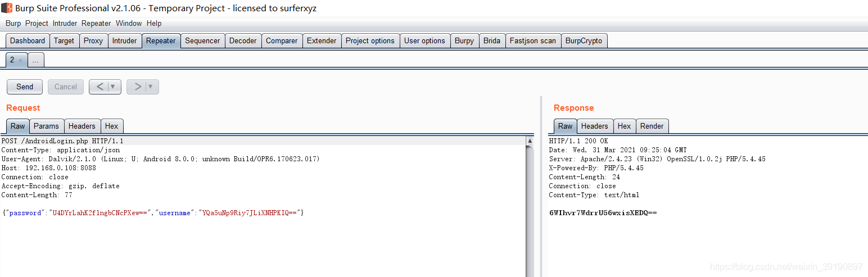Show Request Headers view
The width and height of the screenshot is (868, 277).
(82, 126)
